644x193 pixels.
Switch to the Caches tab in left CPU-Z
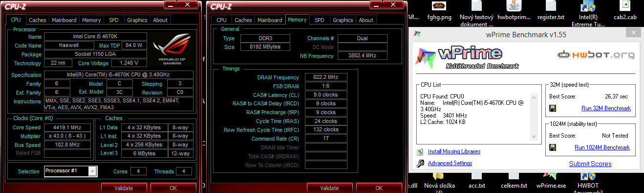tap(38, 20)
